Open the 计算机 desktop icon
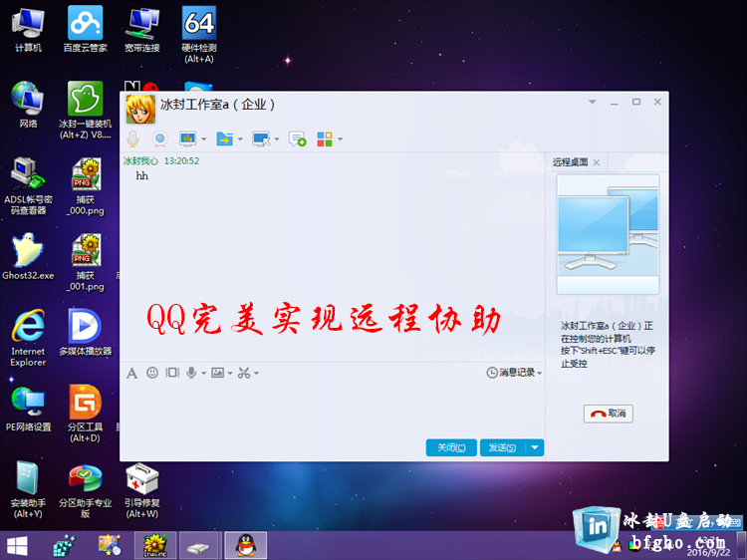Screen dimensions: 747x560 [28, 30]
